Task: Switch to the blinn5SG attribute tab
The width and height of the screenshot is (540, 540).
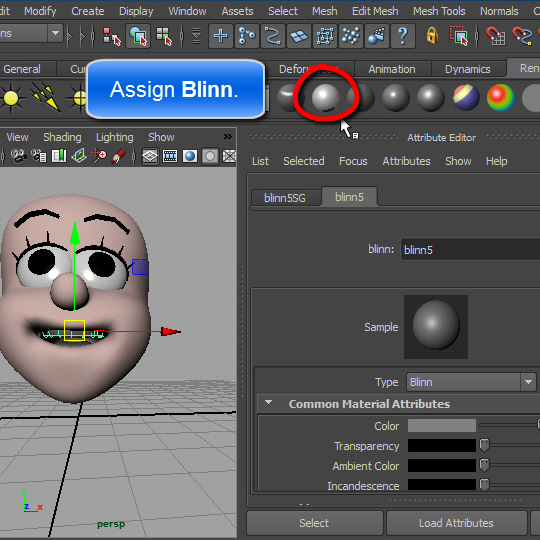Action: [x=285, y=198]
